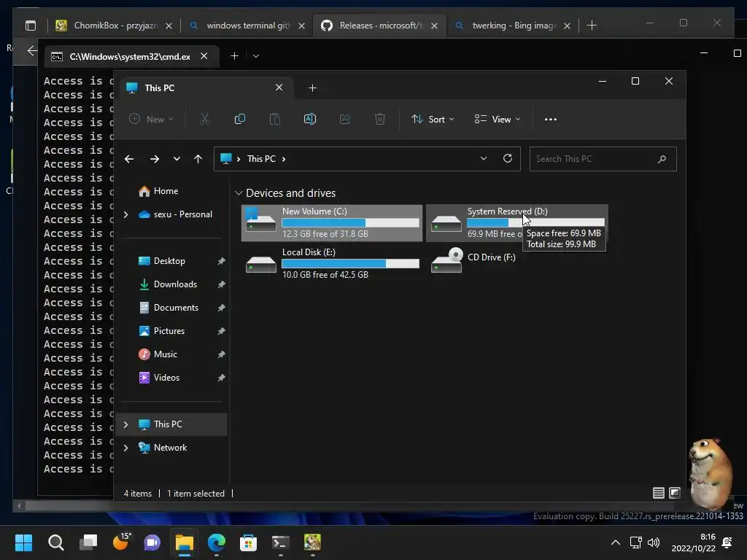
Task: Switch to cmd.exe terminal tab
Action: click(131, 56)
